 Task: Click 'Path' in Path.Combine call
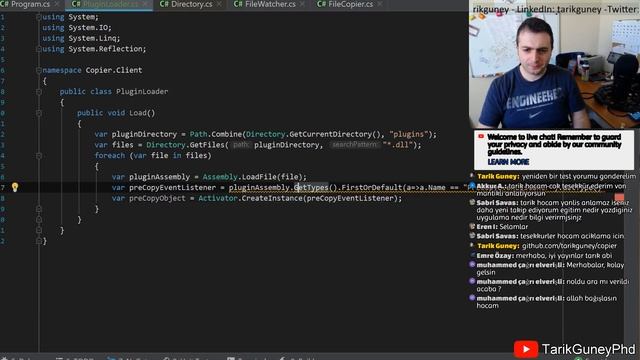pos(198,134)
